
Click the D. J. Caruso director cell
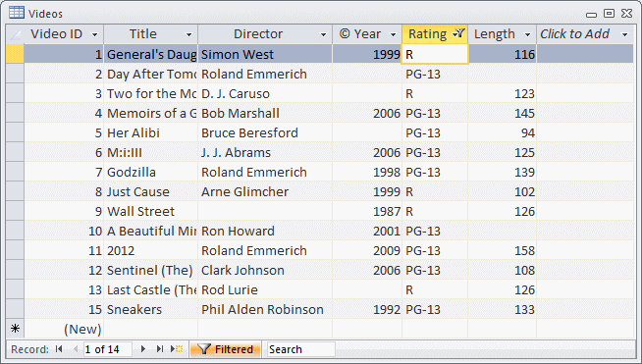coord(265,94)
